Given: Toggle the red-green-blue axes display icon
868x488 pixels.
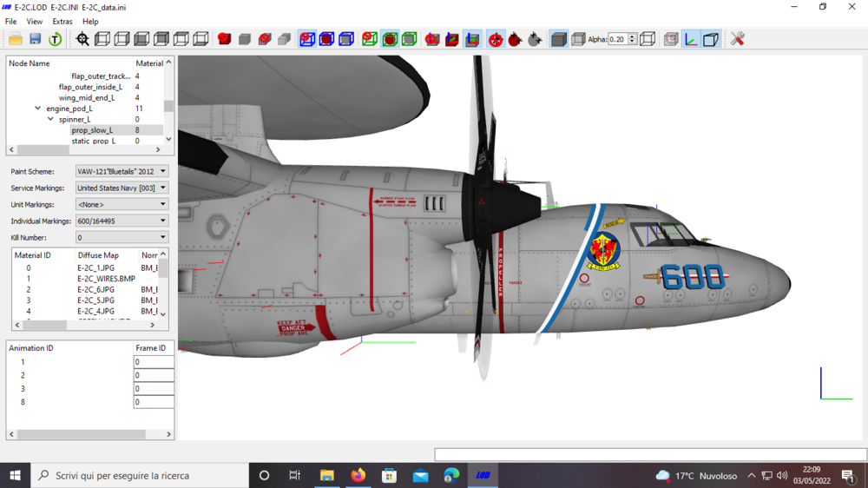Looking at the screenshot, I should (x=691, y=39).
